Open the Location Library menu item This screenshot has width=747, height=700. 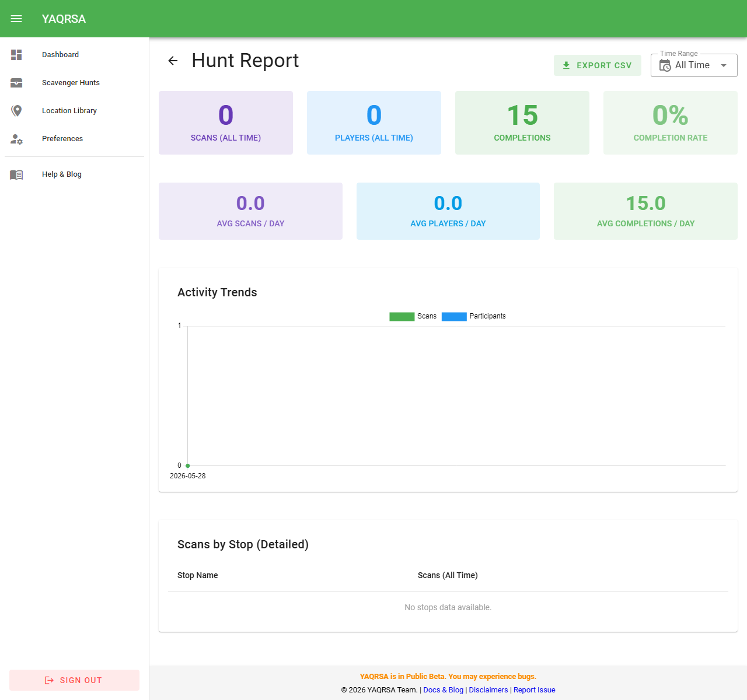point(74,110)
